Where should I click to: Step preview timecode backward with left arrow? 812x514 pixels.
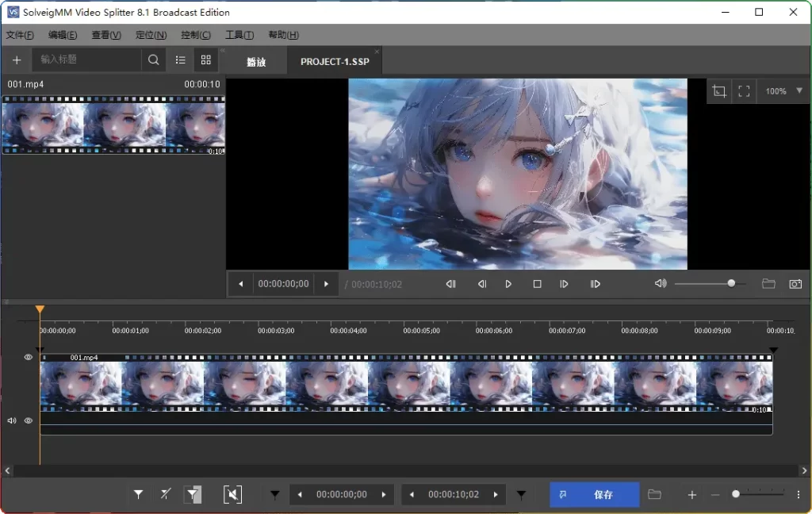241,284
